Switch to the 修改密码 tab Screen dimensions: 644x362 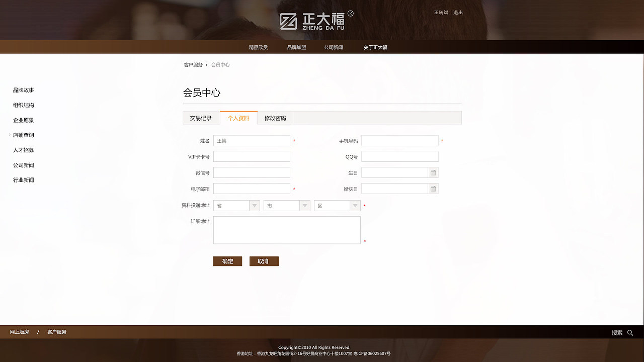[275, 118]
